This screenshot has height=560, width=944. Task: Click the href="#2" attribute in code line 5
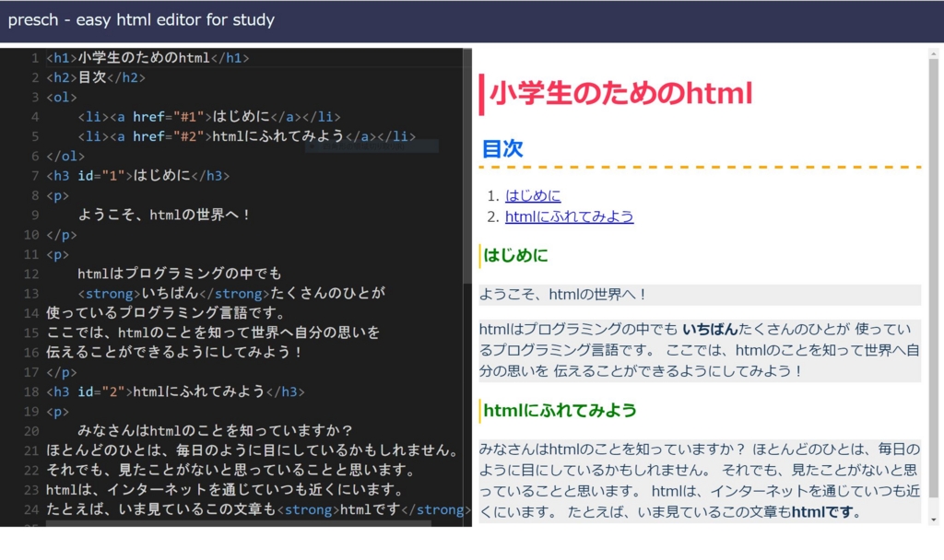coord(169,136)
